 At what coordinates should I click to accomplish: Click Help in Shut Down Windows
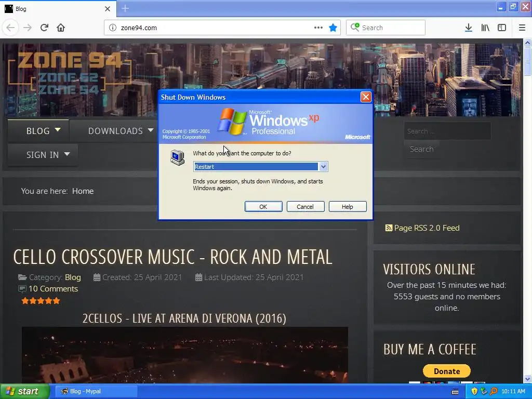pyautogui.click(x=348, y=207)
